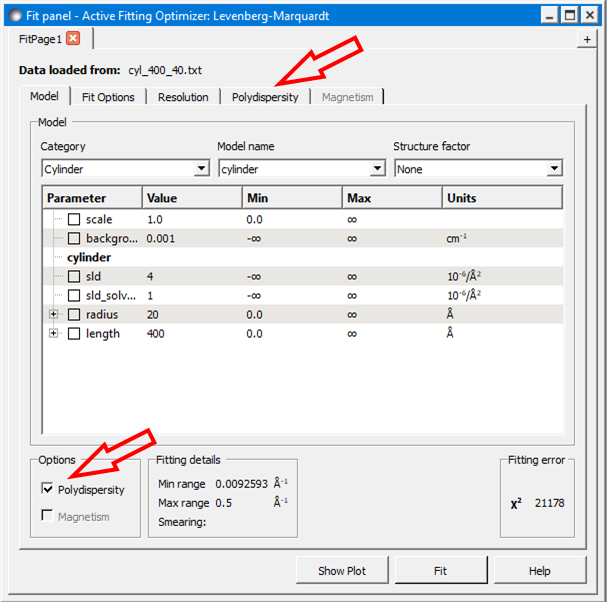Edit the length value field showing 400

click(190, 333)
